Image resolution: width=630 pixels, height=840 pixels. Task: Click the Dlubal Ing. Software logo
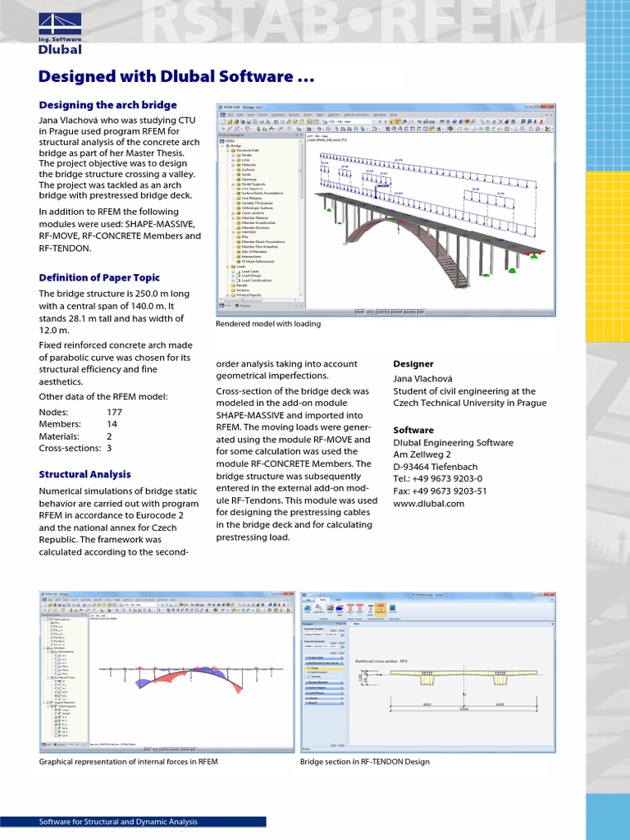60,33
